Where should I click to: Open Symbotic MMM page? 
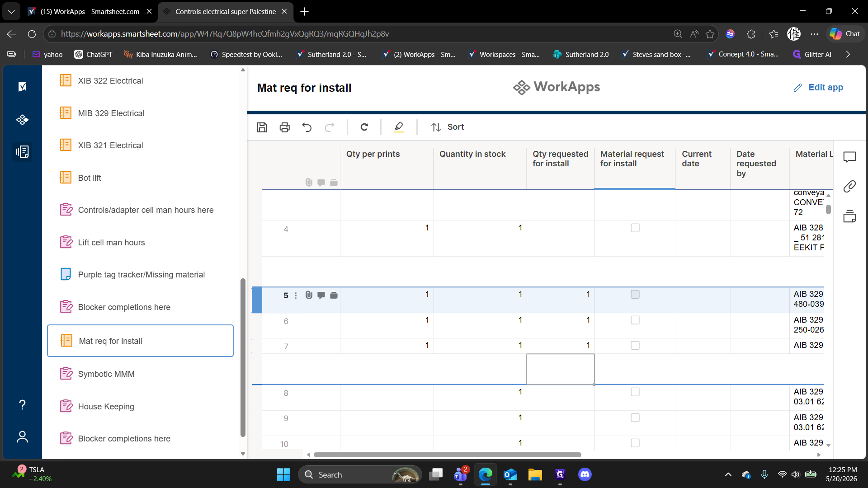140,374
